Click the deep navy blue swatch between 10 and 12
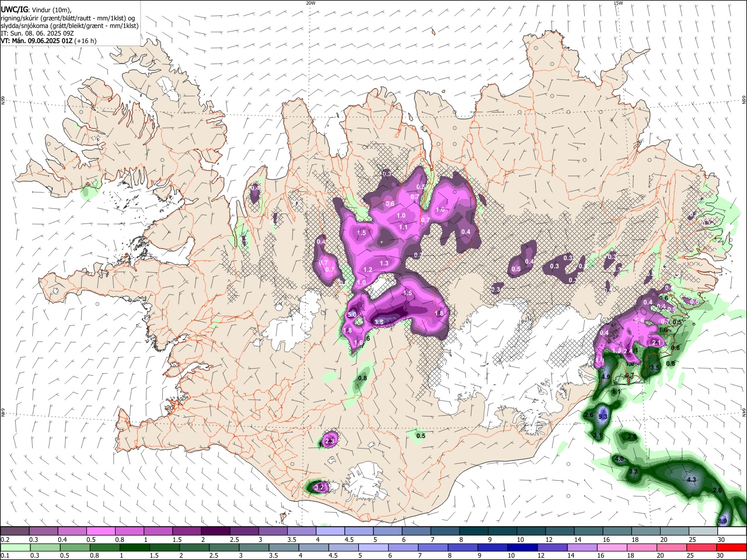This screenshot has width=747, height=560. point(523,547)
